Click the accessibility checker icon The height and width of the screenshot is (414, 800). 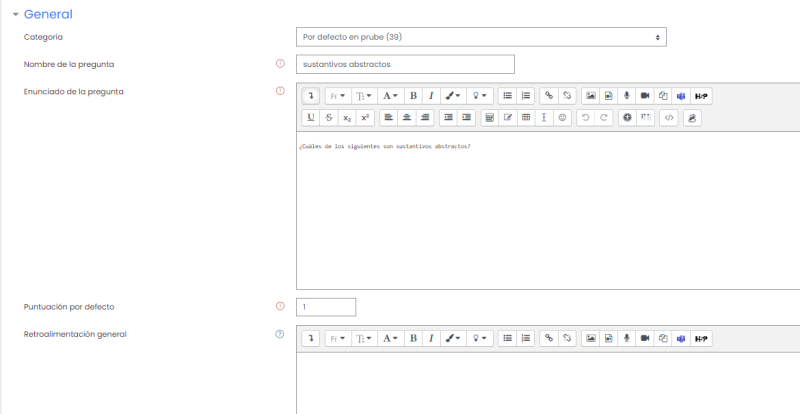[627, 117]
